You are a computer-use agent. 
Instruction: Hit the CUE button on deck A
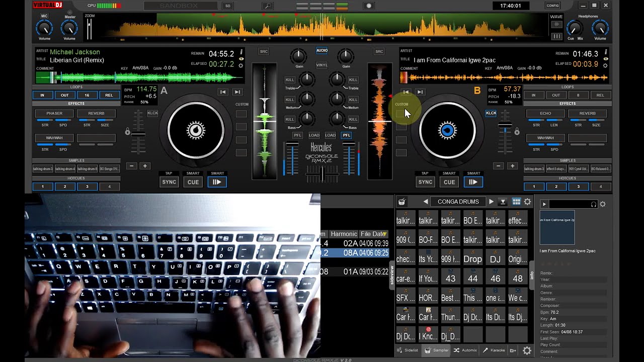193,182
